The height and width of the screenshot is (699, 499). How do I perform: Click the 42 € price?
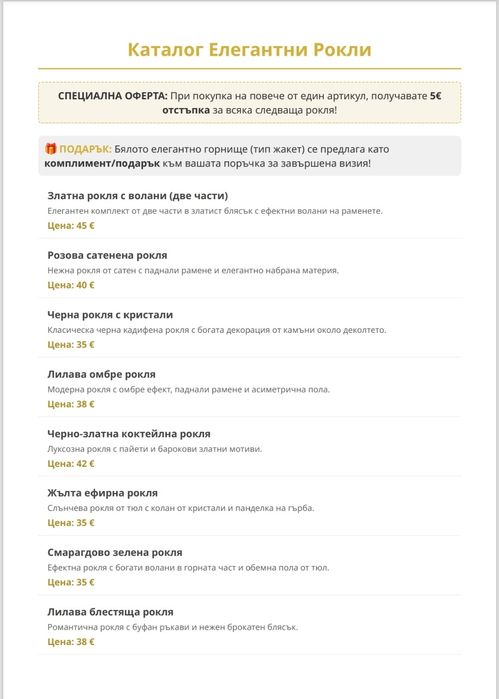pos(71,464)
